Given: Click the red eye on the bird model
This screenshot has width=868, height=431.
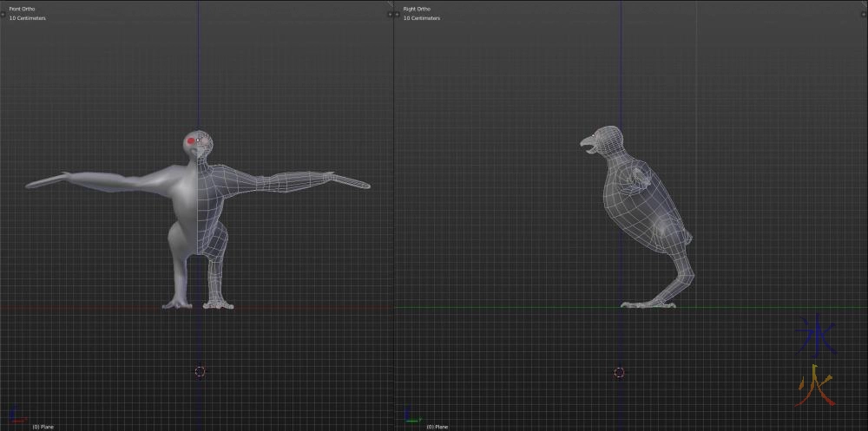Looking at the screenshot, I should (x=191, y=142).
